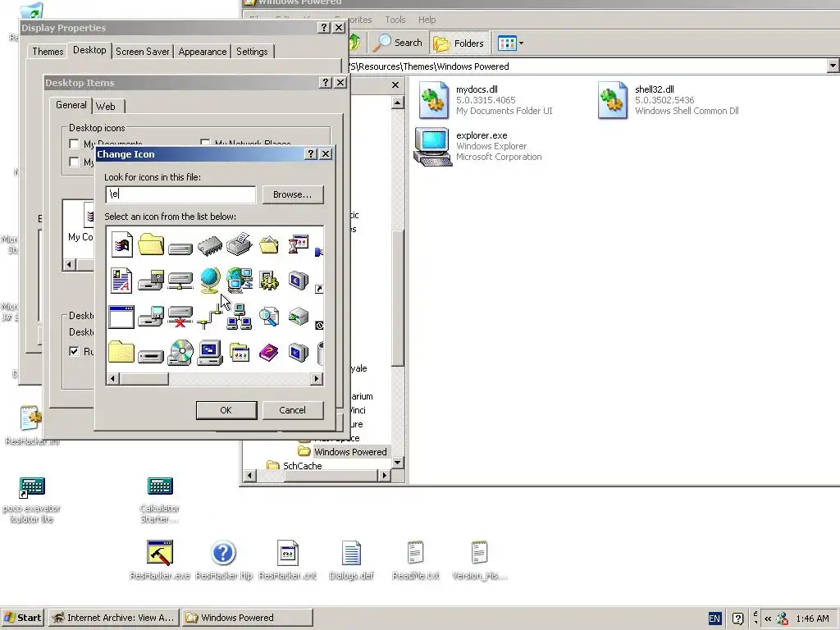Select the Dialogs.def desktop file

point(351,560)
